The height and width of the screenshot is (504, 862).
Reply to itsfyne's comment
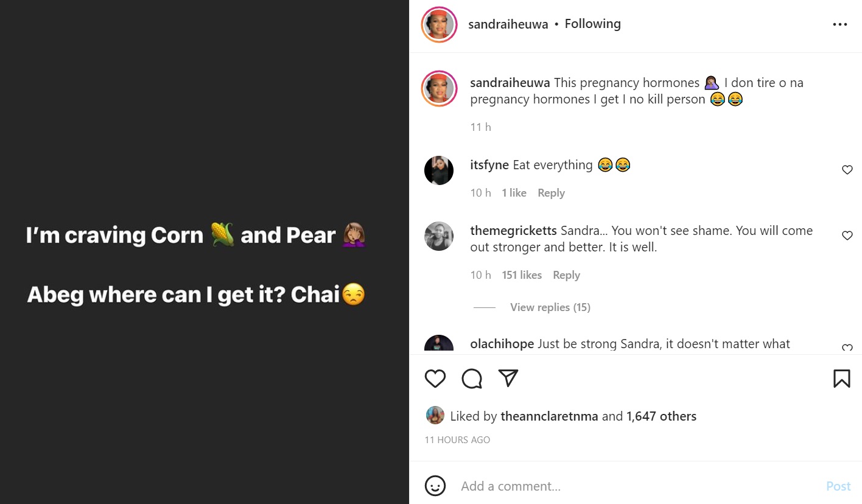click(x=551, y=193)
